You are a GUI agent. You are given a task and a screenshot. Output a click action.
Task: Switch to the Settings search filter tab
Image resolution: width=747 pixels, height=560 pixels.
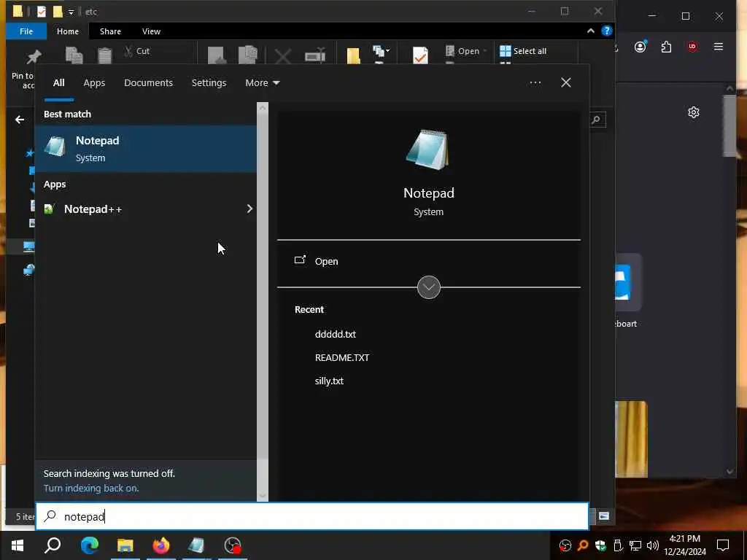(209, 83)
